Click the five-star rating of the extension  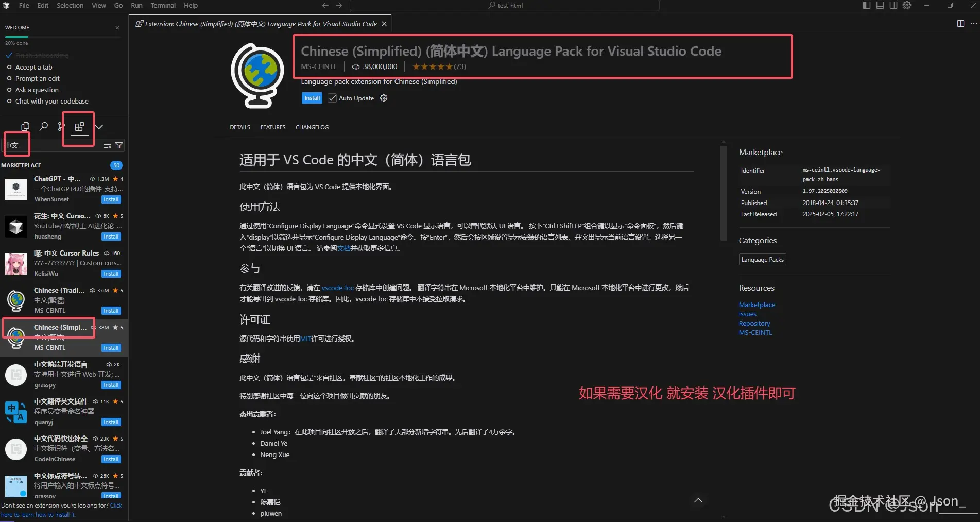tap(433, 66)
